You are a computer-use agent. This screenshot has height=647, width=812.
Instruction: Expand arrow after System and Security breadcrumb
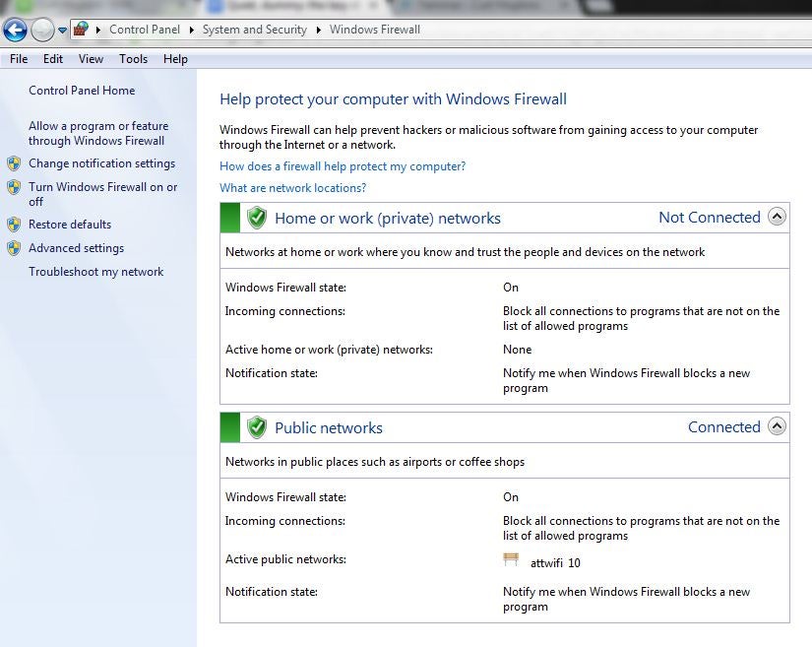coord(319,31)
